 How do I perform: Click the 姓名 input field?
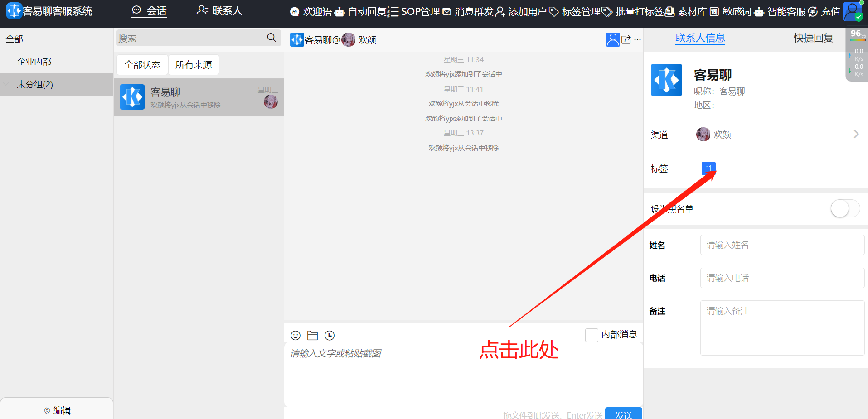(782, 245)
